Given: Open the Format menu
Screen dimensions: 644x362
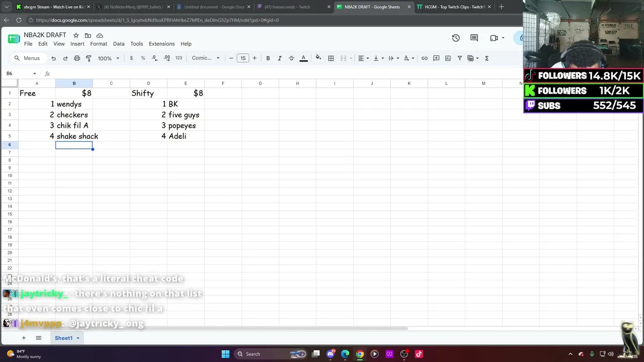Looking at the screenshot, I should coord(99,44).
